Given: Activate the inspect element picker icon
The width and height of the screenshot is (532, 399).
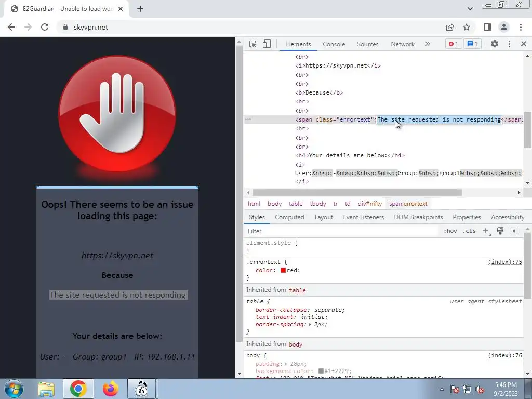Looking at the screenshot, I should click(252, 44).
